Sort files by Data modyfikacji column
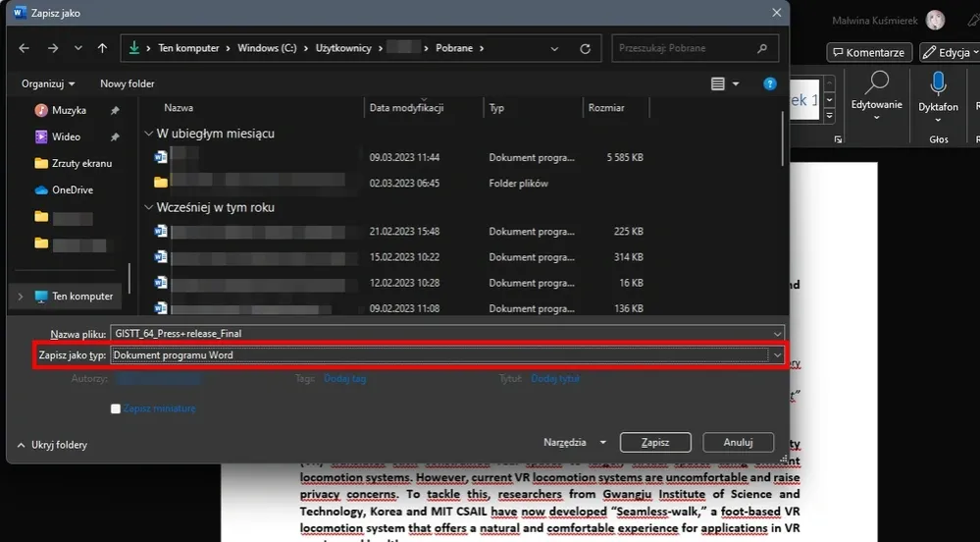 click(406, 108)
